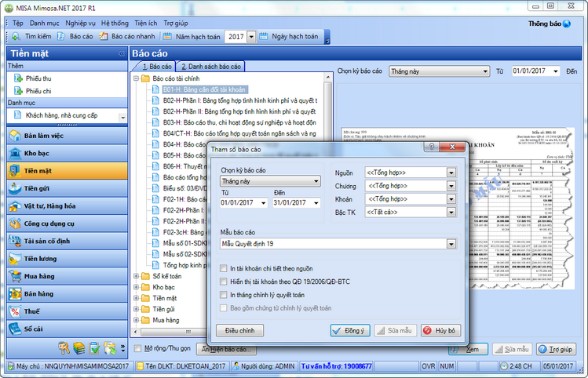Image resolution: width=588 pixels, height=378 pixels.
Task: Open the Đến date picker 31/01/2017
Action: click(x=316, y=202)
